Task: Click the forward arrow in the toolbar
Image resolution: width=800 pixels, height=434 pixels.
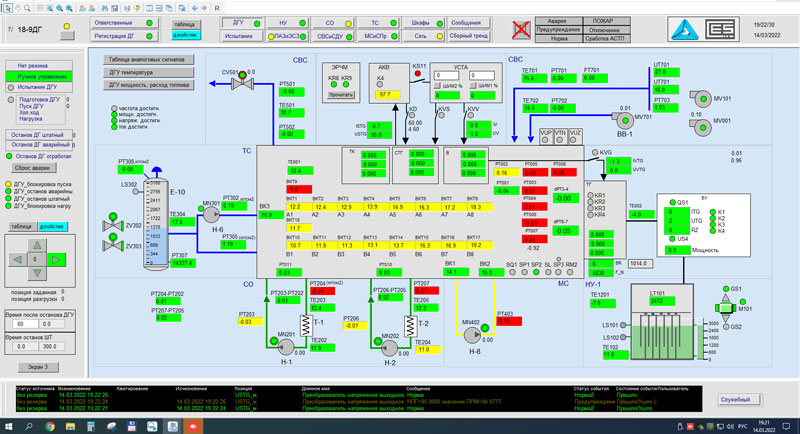Action: point(204,8)
